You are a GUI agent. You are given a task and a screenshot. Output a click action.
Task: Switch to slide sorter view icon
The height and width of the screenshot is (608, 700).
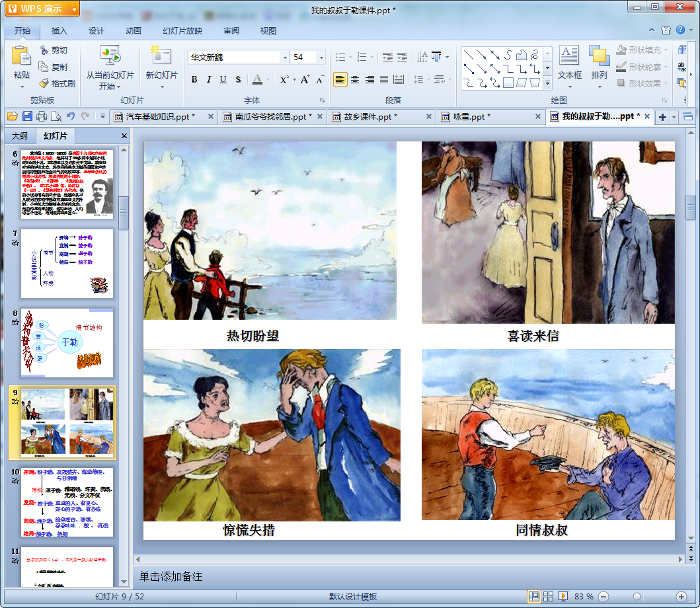548,596
